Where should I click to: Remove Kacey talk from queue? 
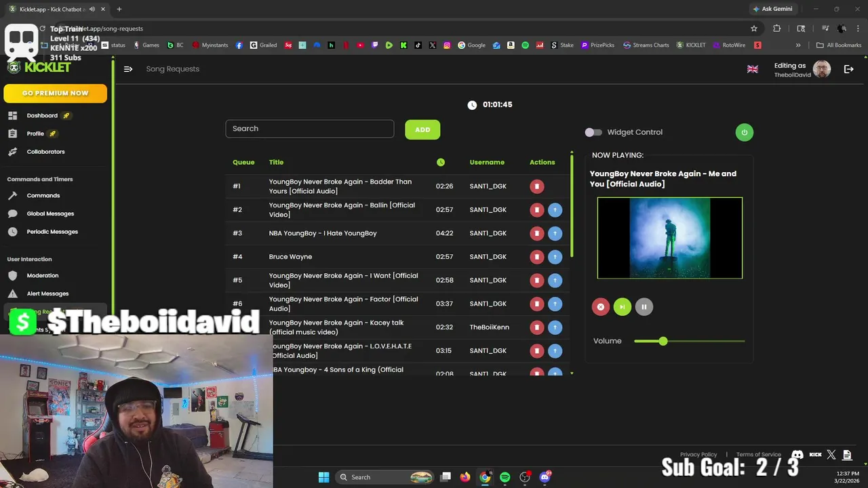[537, 327]
